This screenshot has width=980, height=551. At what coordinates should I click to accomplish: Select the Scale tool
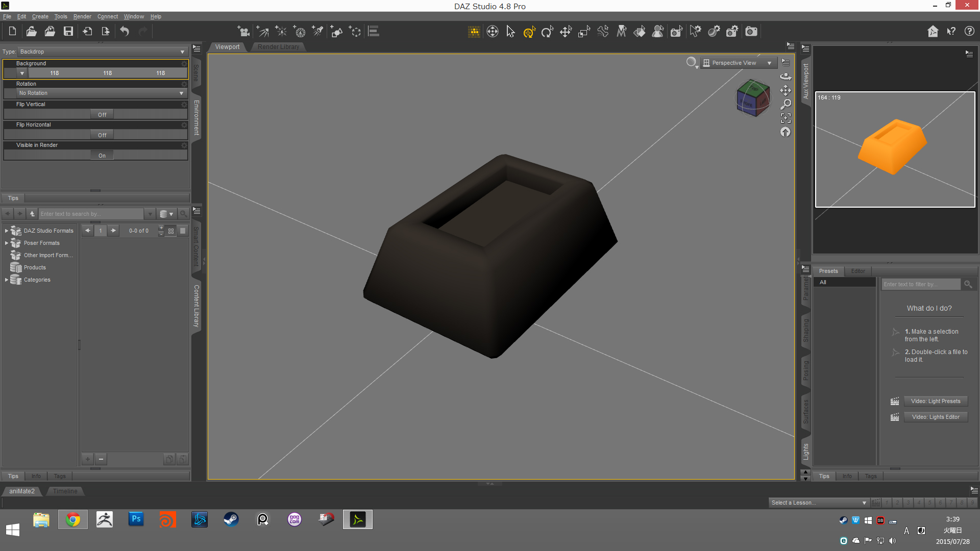point(584,32)
